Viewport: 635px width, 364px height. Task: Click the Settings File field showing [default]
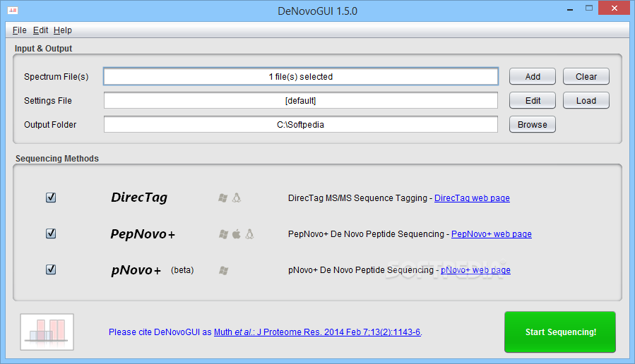click(301, 100)
